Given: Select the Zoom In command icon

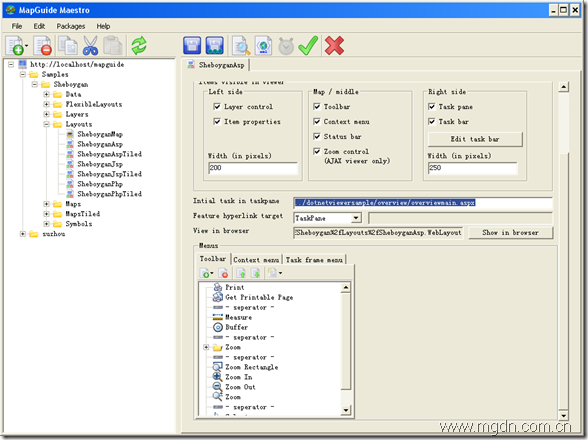Looking at the screenshot, I should (x=218, y=377).
